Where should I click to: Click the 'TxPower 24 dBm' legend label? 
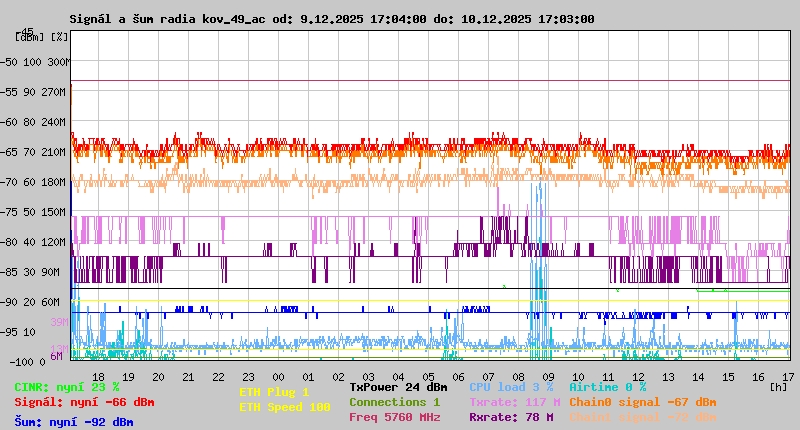(x=398, y=386)
